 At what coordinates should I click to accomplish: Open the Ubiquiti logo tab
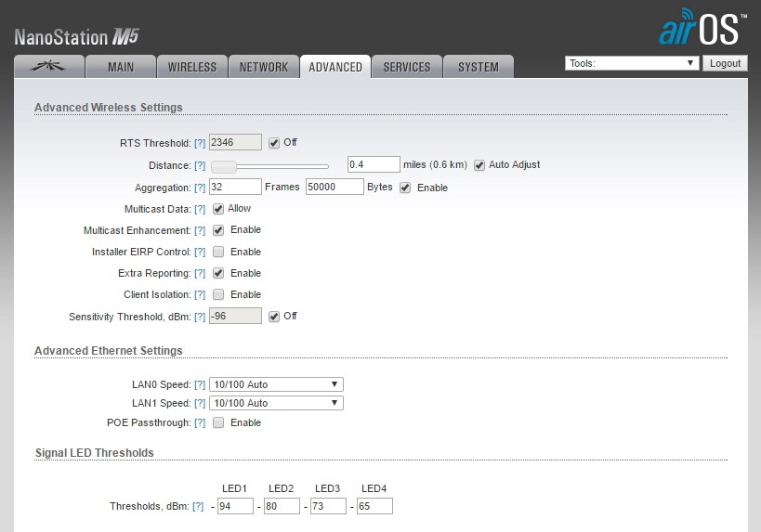point(49,67)
